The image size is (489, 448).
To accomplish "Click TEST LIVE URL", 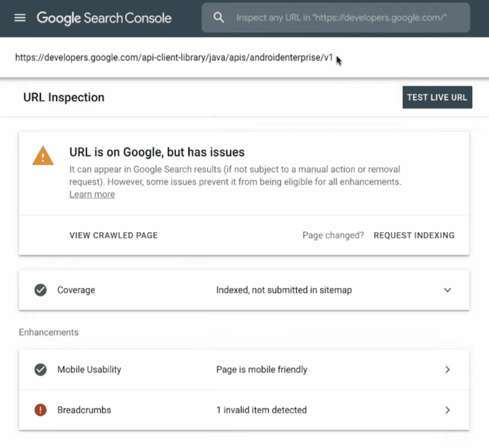I will click(437, 97).
